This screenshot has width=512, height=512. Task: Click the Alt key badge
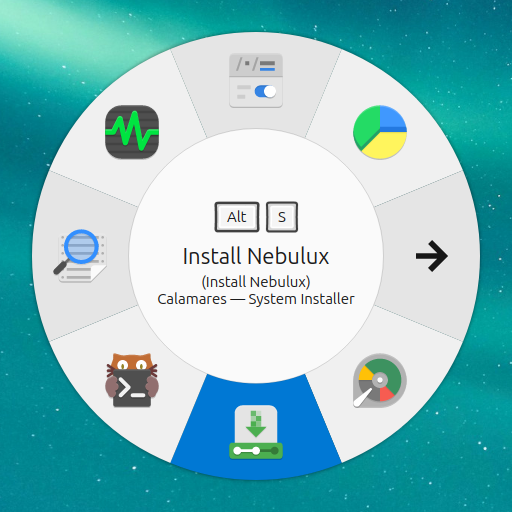point(237,217)
